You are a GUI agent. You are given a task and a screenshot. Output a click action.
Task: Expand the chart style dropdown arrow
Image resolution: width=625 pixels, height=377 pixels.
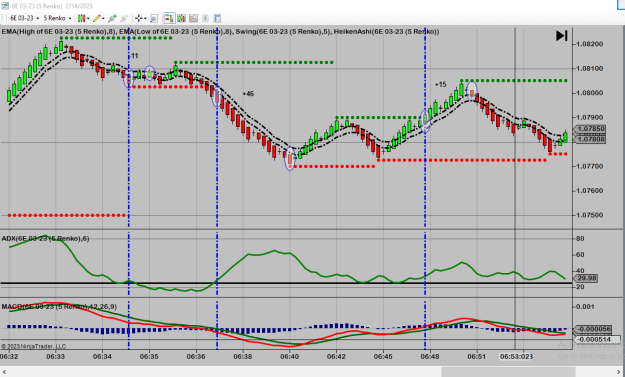tap(88, 18)
